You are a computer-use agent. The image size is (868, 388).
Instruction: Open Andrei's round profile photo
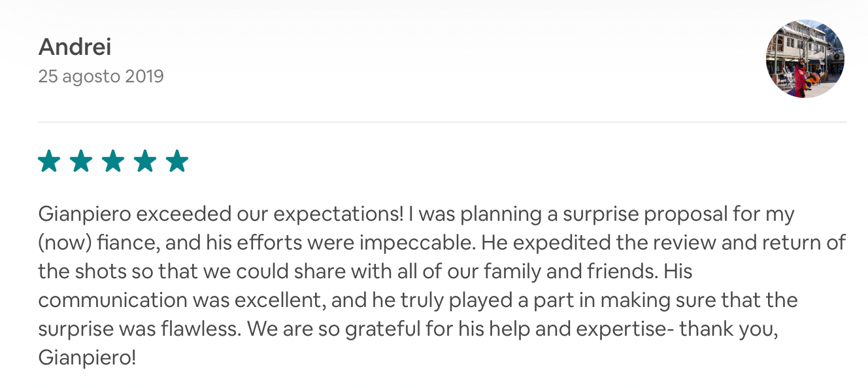point(805,59)
